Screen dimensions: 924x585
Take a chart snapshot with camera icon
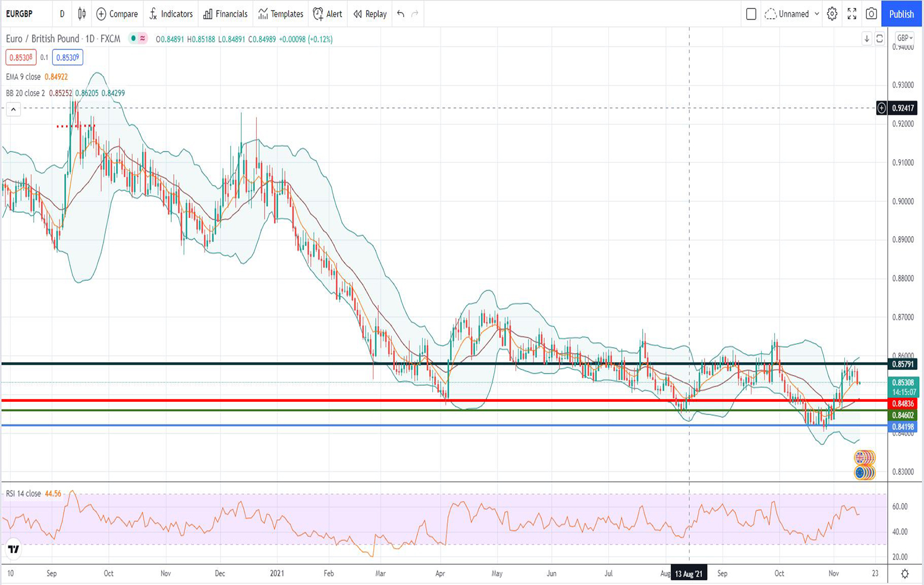tap(871, 14)
